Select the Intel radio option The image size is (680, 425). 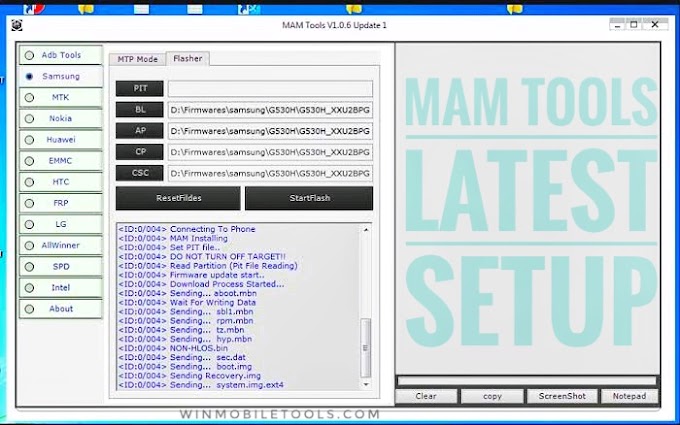click(x=60, y=288)
